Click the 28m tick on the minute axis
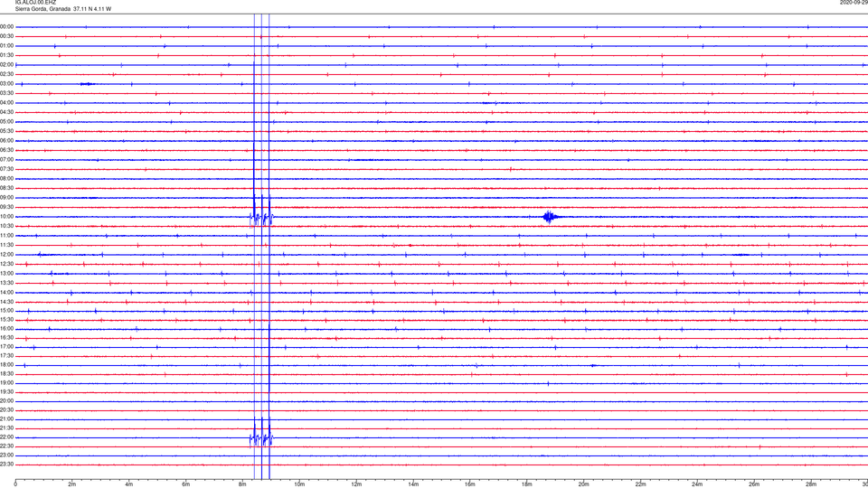The image size is (868, 488). (811, 484)
